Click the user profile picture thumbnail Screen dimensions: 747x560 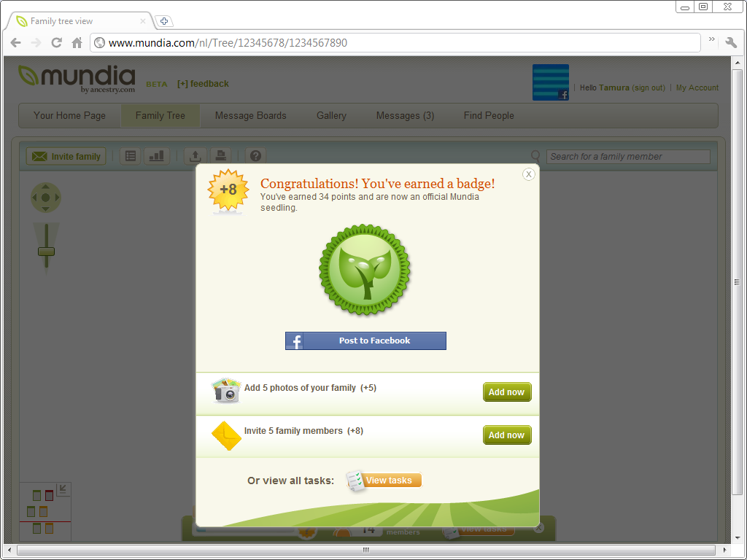551,82
